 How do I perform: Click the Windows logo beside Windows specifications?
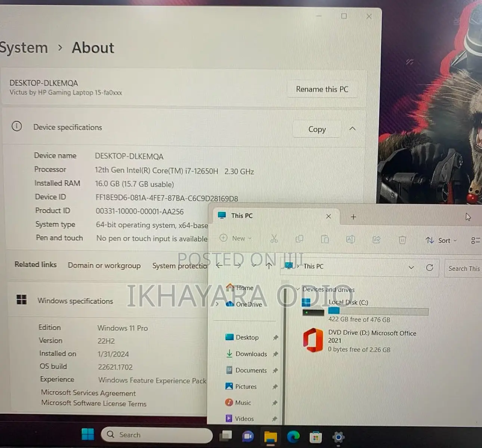pyautogui.click(x=22, y=299)
